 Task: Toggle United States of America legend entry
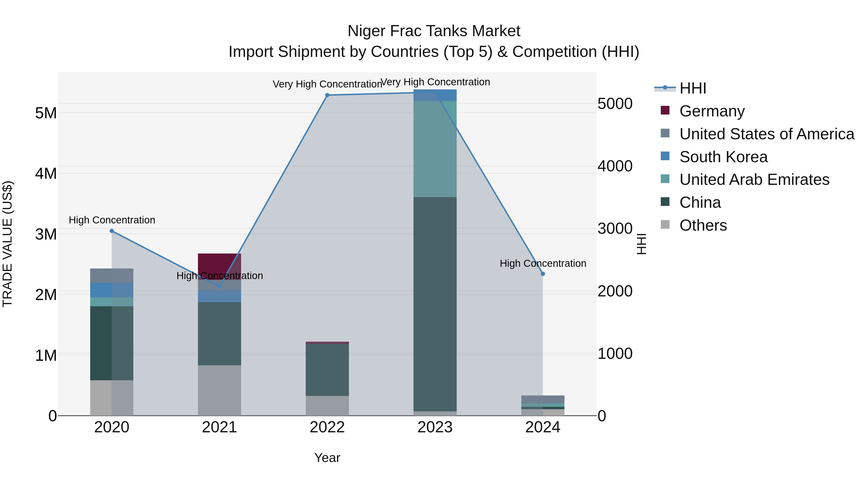click(x=757, y=134)
